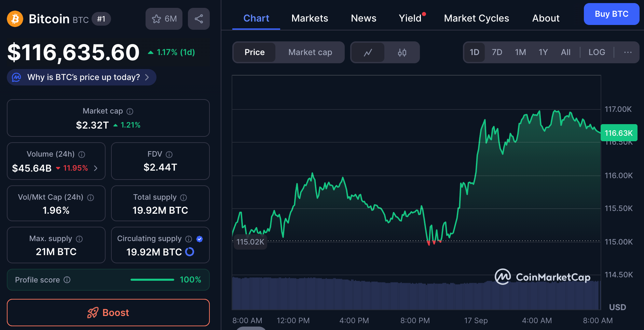Switch to the Market Cycles tab
644x330 pixels.
476,18
